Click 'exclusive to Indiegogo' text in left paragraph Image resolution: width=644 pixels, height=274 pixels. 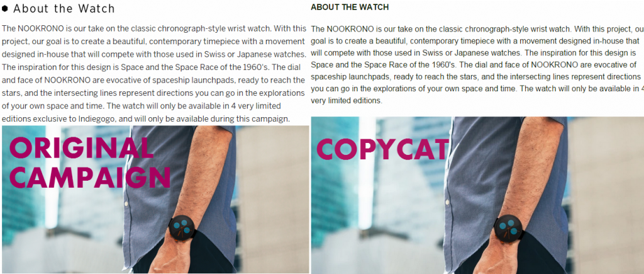64,119
